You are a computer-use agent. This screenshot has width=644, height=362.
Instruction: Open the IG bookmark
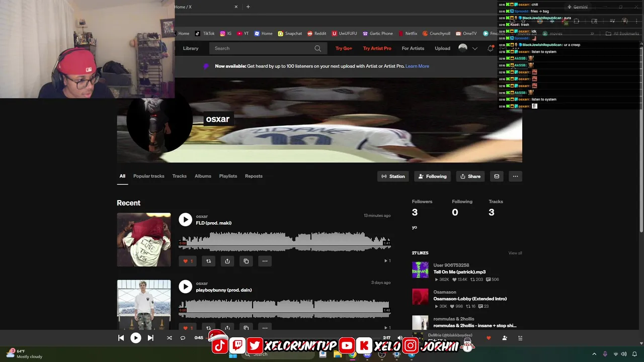(x=226, y=34)
